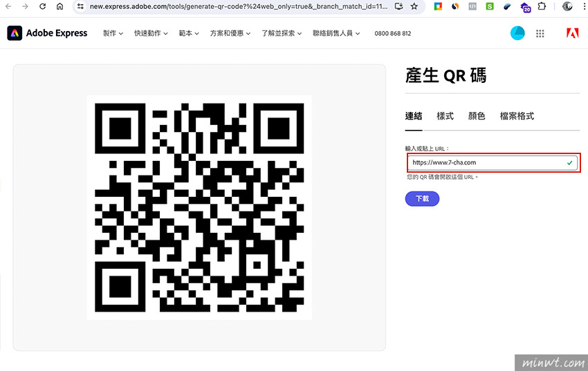Click the 下載 download button
Screen dimensions: 588x371
[422, 198]
